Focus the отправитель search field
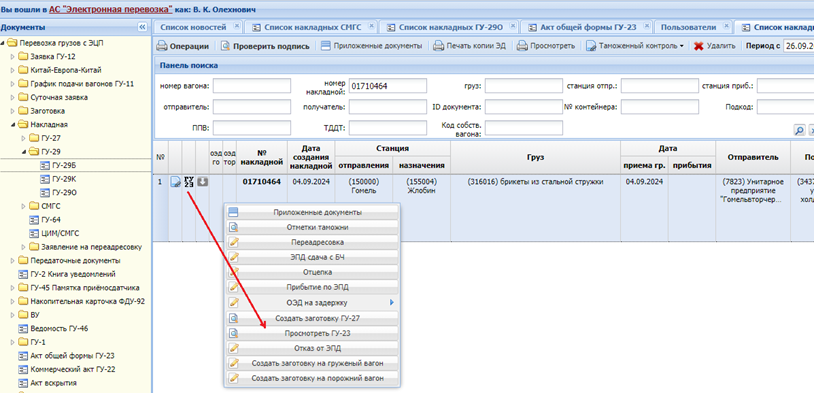814x393 pixels. (x=252, y=107)
